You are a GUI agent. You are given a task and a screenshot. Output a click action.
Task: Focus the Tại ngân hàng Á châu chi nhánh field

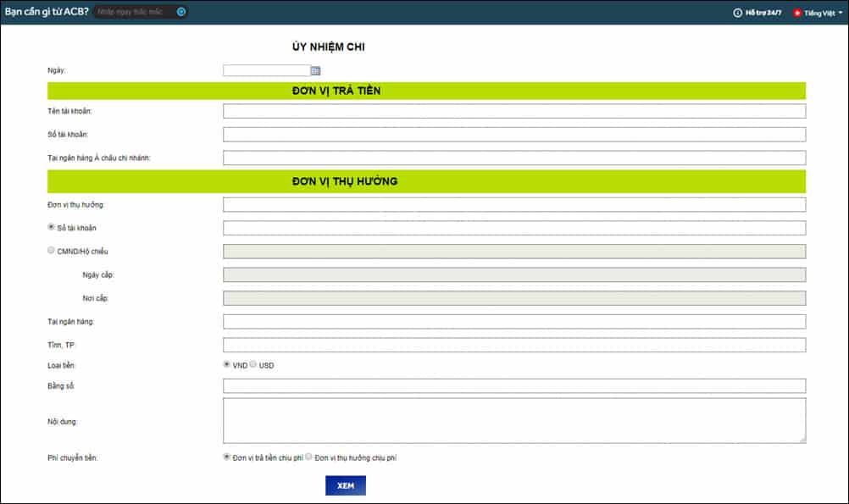tap(513, 158)
